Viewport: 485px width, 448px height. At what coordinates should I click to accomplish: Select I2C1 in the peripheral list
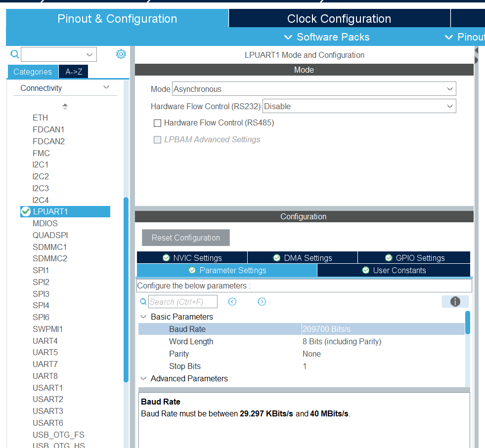click(x=41, y=164)
